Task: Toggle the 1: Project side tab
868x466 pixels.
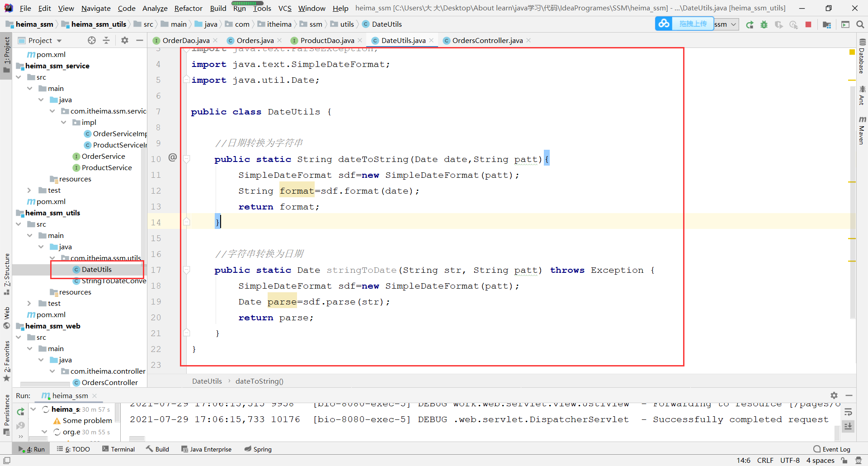Action: (x=6, y=55)
